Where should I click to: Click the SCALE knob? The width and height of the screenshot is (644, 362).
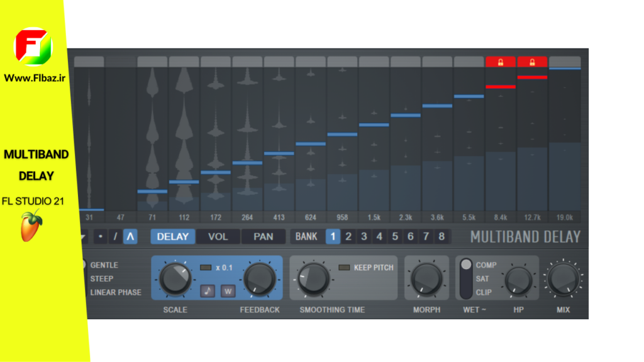[175, 279]
